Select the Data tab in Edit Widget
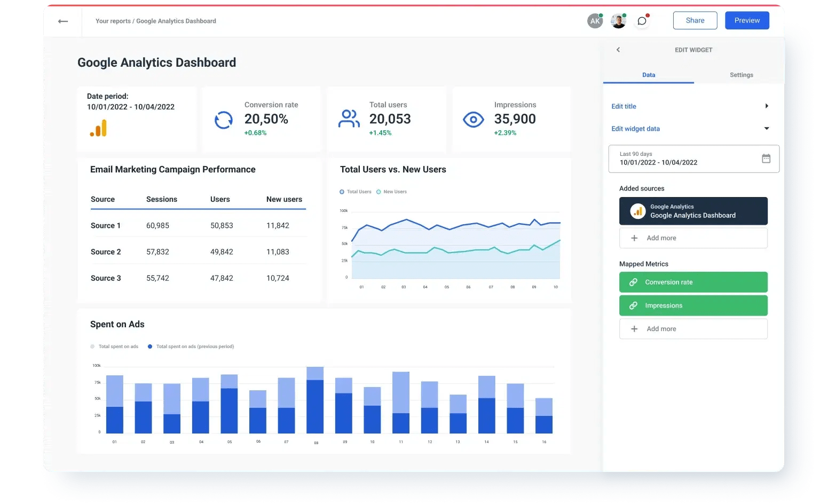This screenshot has height=504, width=828. (648, 75)
